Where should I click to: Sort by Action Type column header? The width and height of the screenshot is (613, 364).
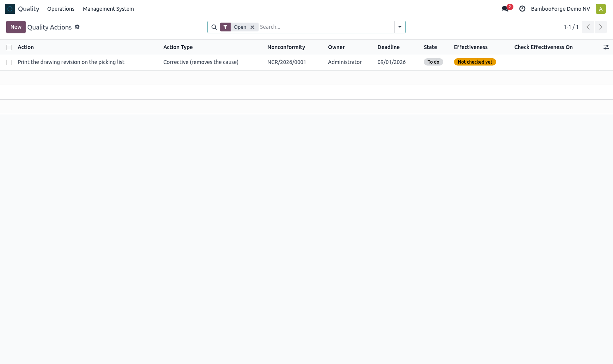pyautogui.click(x=178, y=47)
